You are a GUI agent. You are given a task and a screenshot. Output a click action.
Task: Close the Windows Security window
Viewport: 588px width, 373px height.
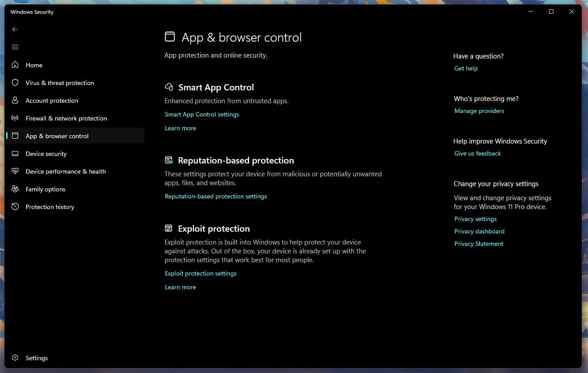coord(572,12)
